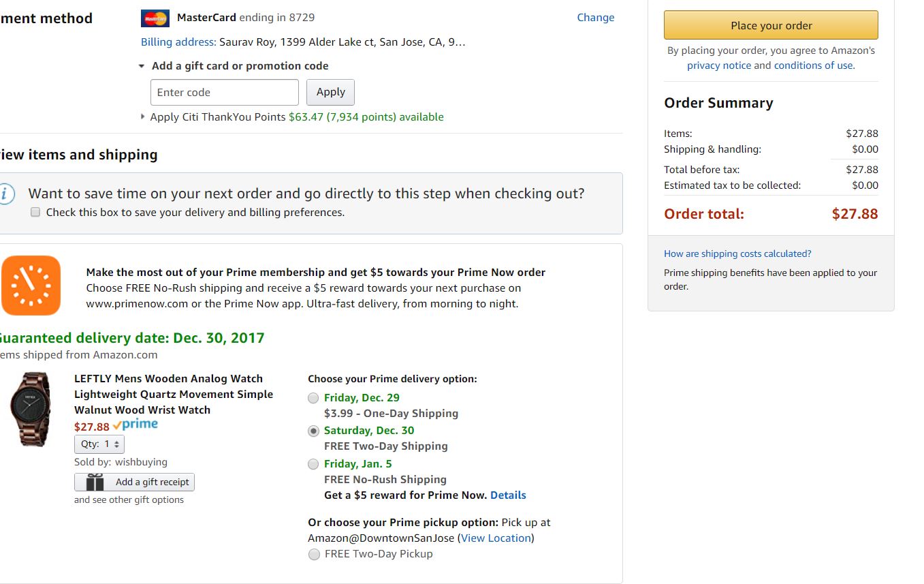
Task: Click the orange Prime Now clock icon
Action: click(31, 285)
